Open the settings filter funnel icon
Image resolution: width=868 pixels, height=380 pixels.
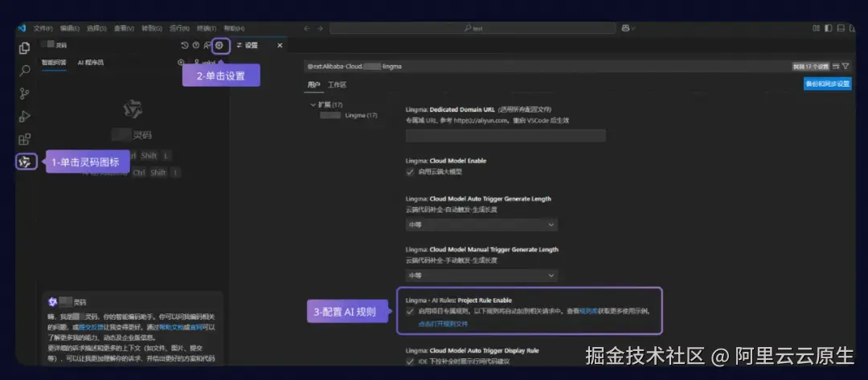coord(845,67)
